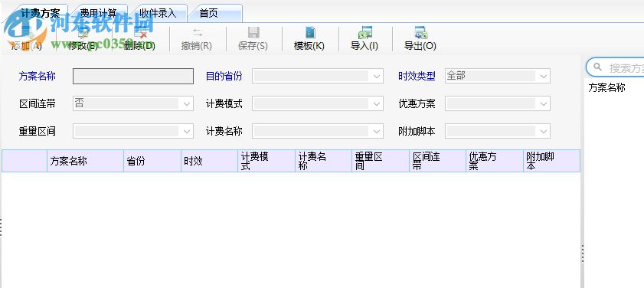This screenshot has height=288, width=644.
Task: Open the 时效类型 dropdown showing 全部
Action: (544, 76)
